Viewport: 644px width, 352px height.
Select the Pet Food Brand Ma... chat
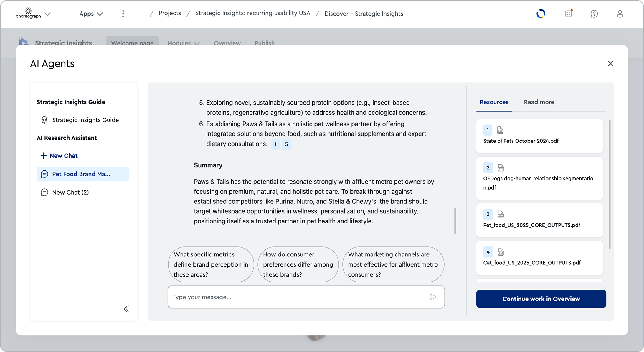pyautogui.click(x=83, y=174)
